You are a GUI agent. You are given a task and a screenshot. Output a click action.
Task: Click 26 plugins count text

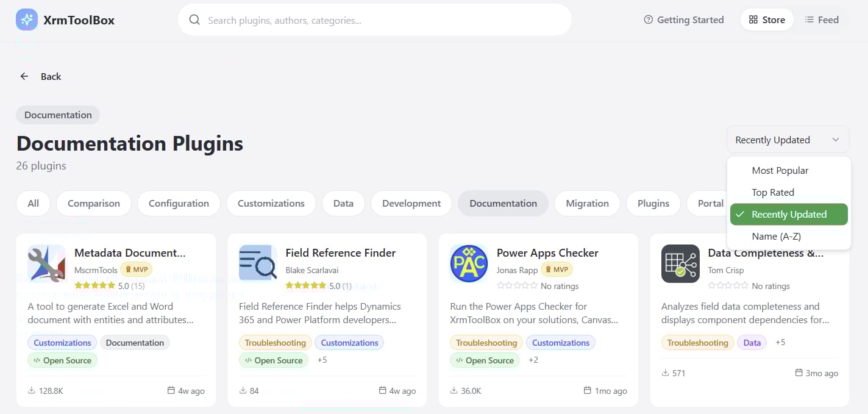point(41,166)
